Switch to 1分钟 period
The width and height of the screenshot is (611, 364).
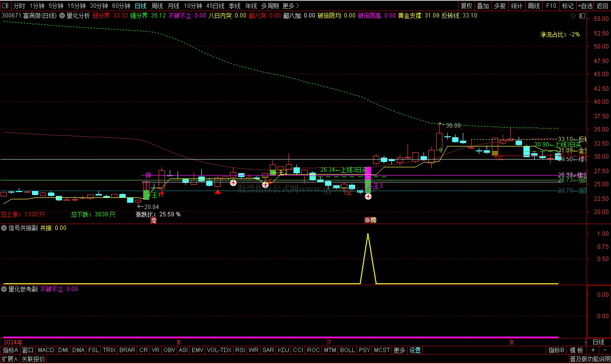pos(37,6)
